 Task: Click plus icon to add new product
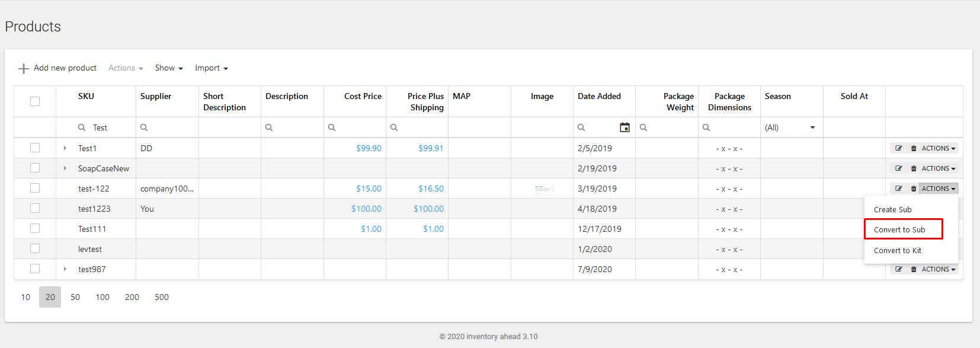click(24, 68)
